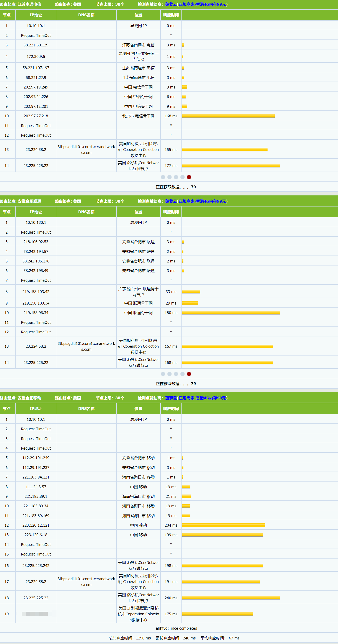
Task: Select IP address 112.29.191.249
Action: [x=36, y=458]
